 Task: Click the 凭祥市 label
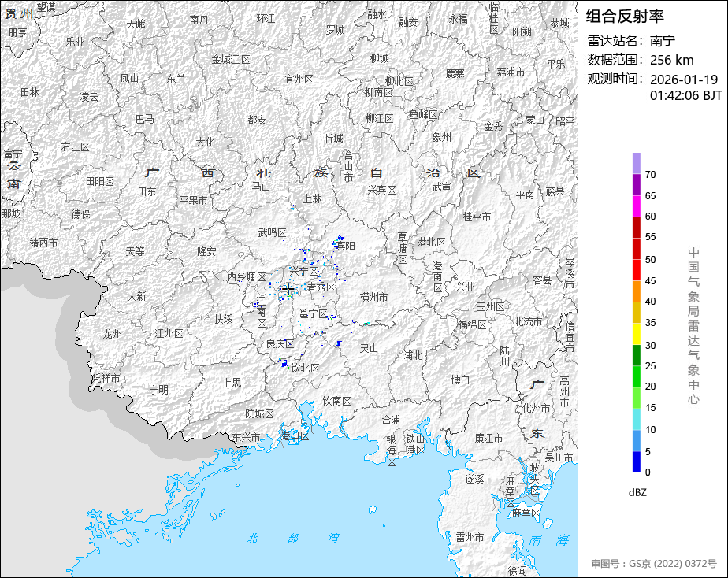click(106, 378)
